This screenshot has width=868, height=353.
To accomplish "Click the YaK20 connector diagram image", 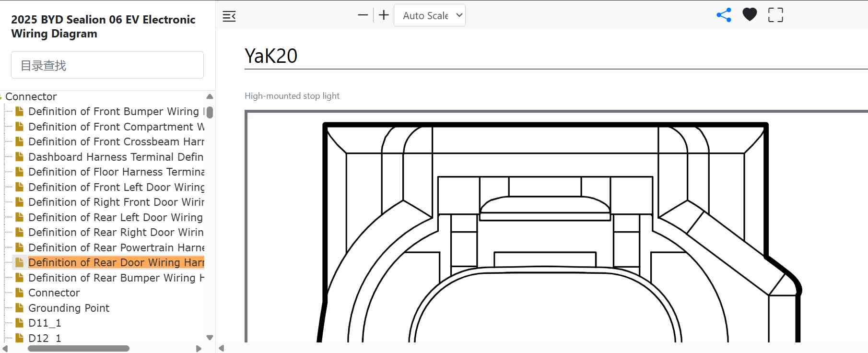I will 556,226.
